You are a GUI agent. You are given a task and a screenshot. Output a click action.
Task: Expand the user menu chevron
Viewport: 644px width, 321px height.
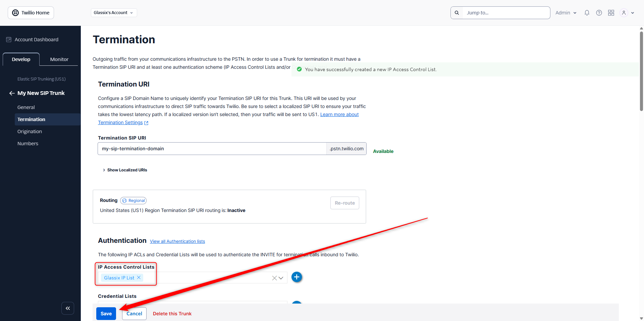click(633, 13)
